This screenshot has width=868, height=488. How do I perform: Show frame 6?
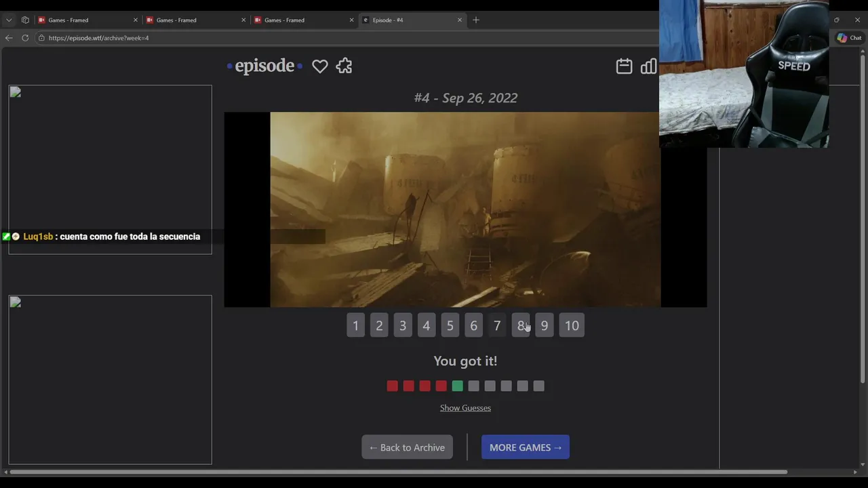473,325
